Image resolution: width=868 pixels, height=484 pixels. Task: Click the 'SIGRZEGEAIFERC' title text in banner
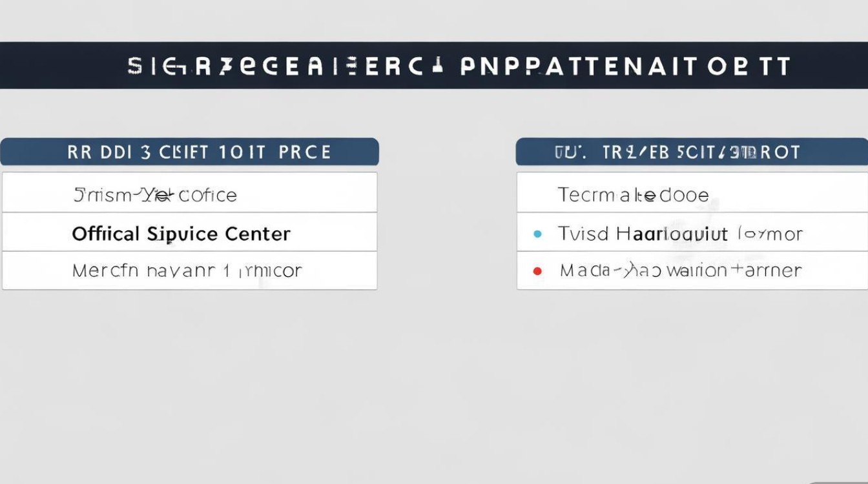(x=272, y=66)
